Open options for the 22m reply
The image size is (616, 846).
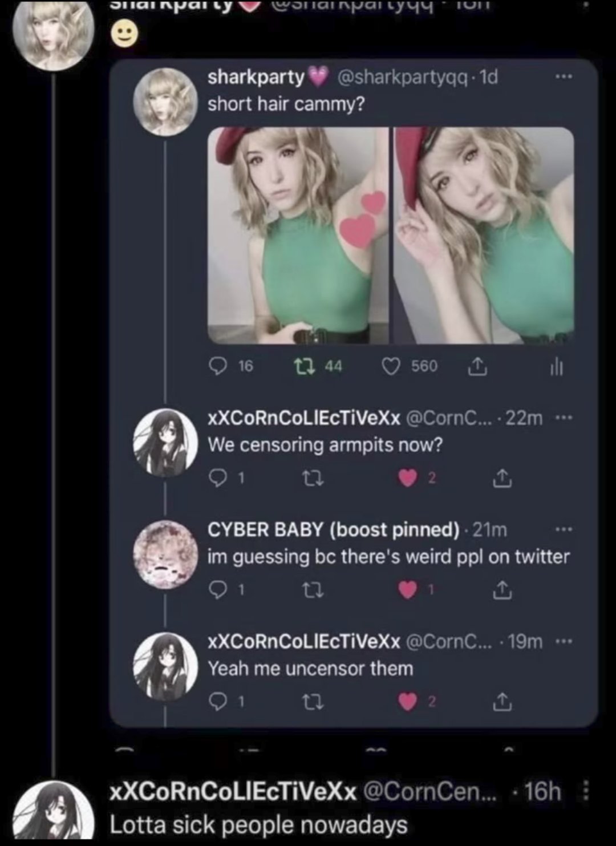(x=563, y=418)
